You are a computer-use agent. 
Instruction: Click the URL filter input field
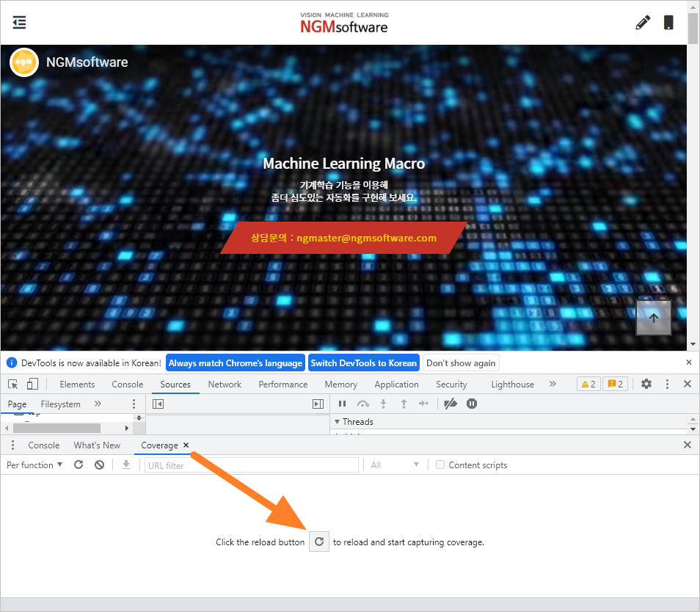252,465
